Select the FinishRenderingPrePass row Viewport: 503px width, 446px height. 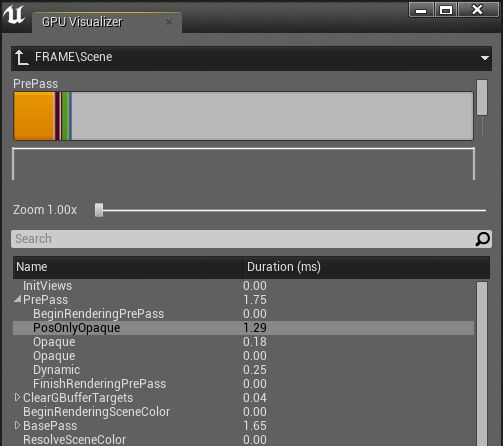(x=243, y=384)
